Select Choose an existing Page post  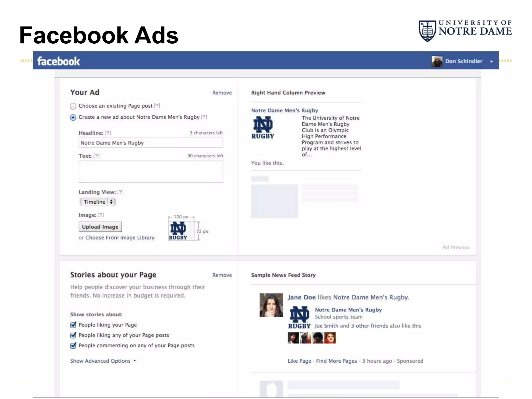(73, 106)
